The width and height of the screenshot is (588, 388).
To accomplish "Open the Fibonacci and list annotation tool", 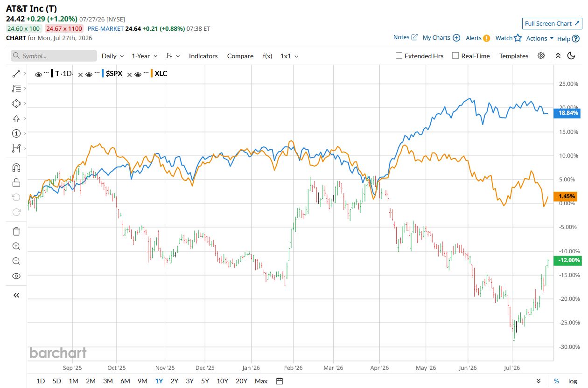I will (16, 88).
